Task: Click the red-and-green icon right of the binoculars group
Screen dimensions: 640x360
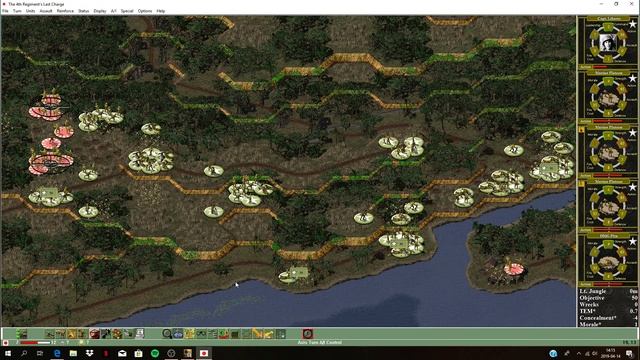Action: (x=224, y=333)
